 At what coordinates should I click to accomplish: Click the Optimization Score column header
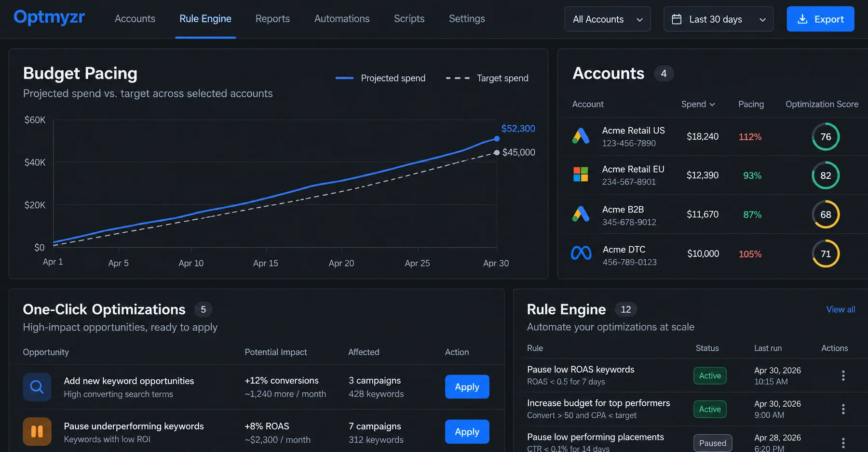822,104
